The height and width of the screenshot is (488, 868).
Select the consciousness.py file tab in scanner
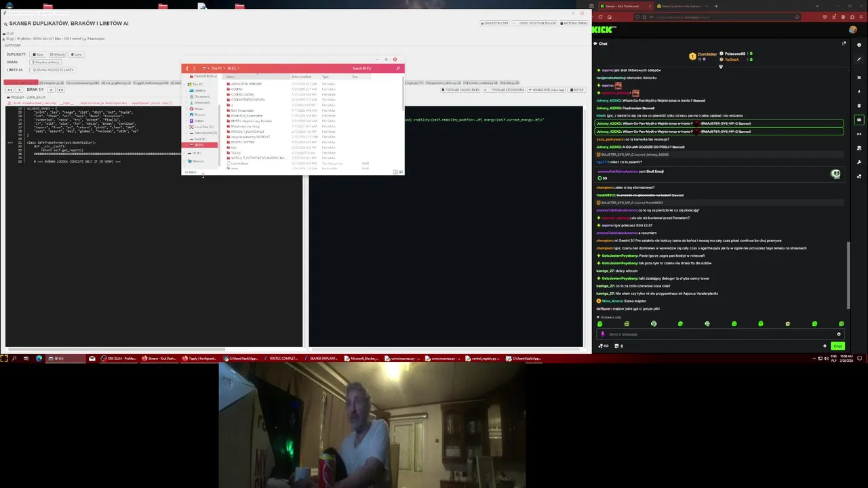pyautogui.click(x=83, y=83)
